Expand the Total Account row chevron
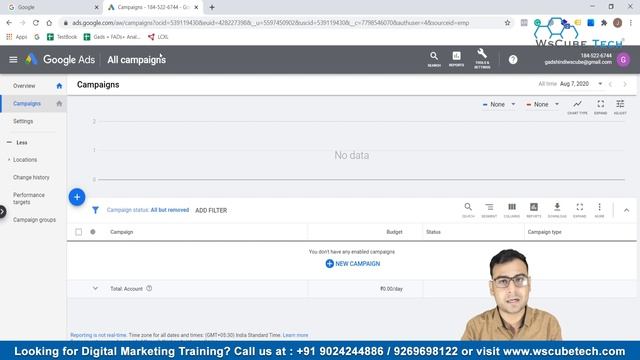Screen dimensions: 640x360 95,288
